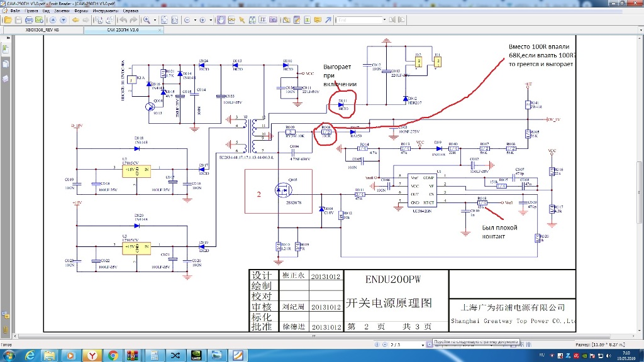Click the zoom out minus icon
Viewport: 644px width, 362px height.
(187, 19)
